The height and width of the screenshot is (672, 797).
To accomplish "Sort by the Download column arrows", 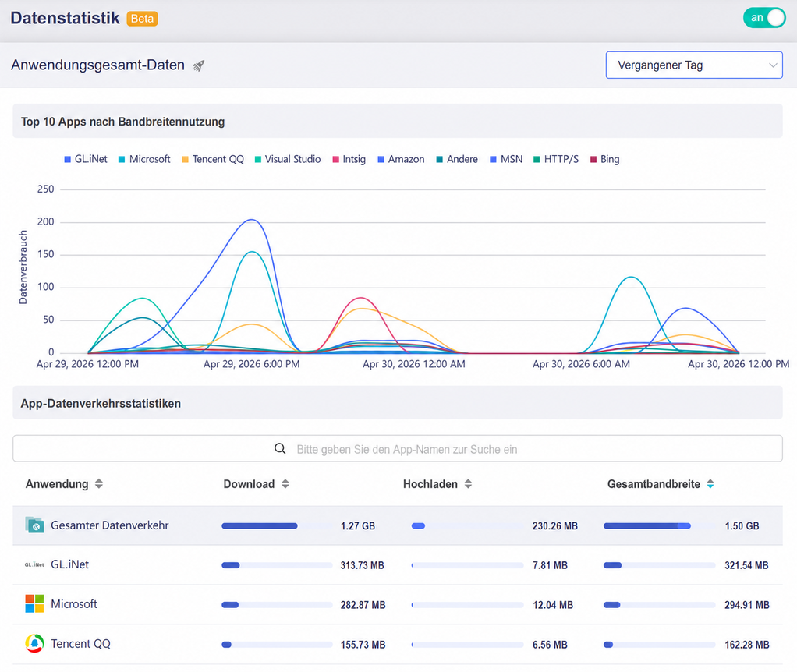I will tap(285, 484).
